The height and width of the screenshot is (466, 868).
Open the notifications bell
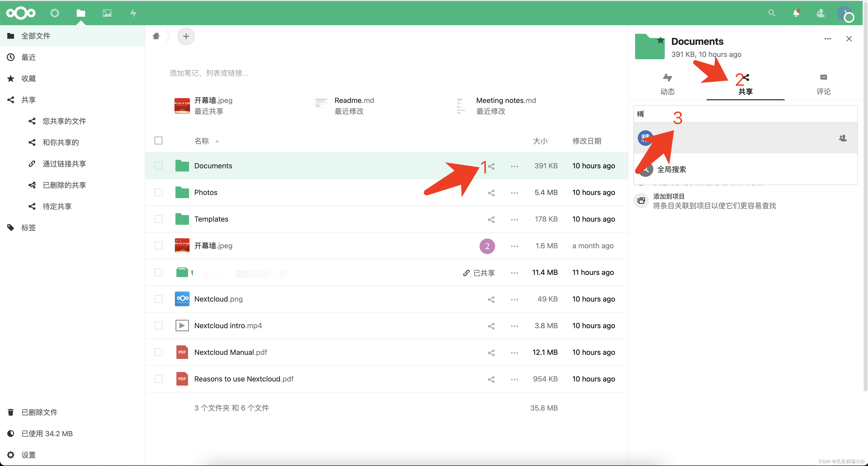point(796,14)
